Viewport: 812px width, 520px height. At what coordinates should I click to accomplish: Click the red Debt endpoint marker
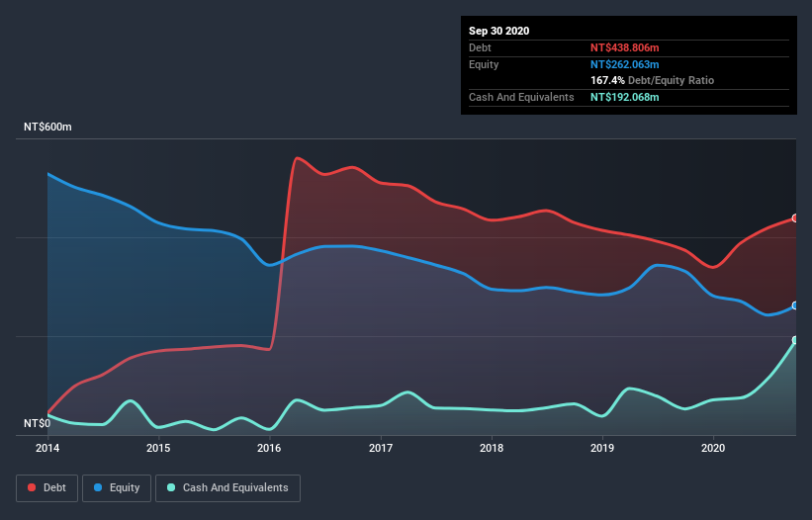tap(795, 218)
